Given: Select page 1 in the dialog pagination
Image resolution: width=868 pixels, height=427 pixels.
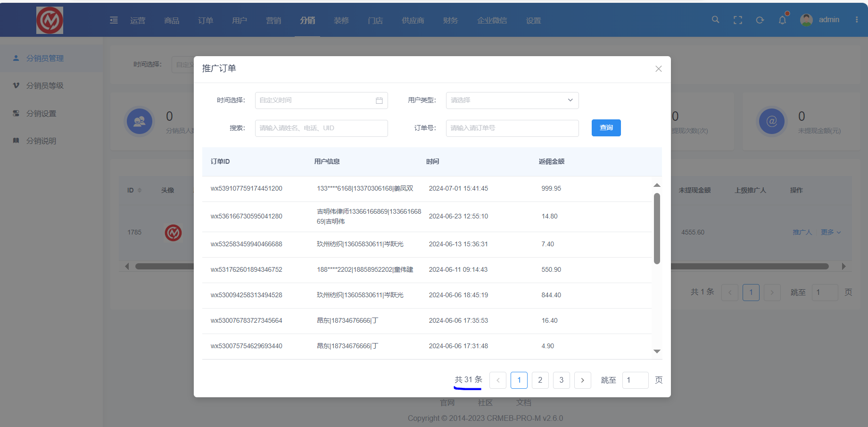Looking at the screenshot, I should tap(519, 380).
